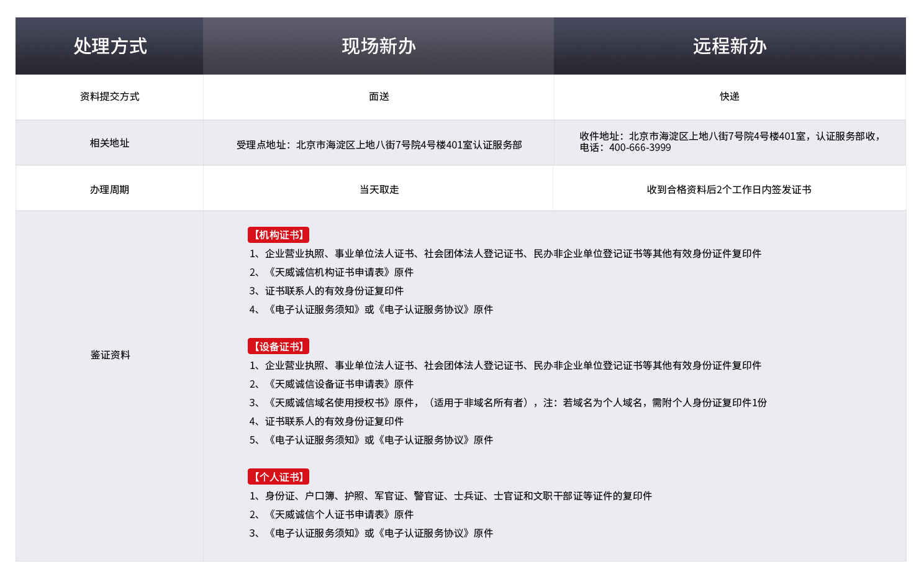
Task: Click the 受理点地址 text in 现场新办
Action: (379, 145)
